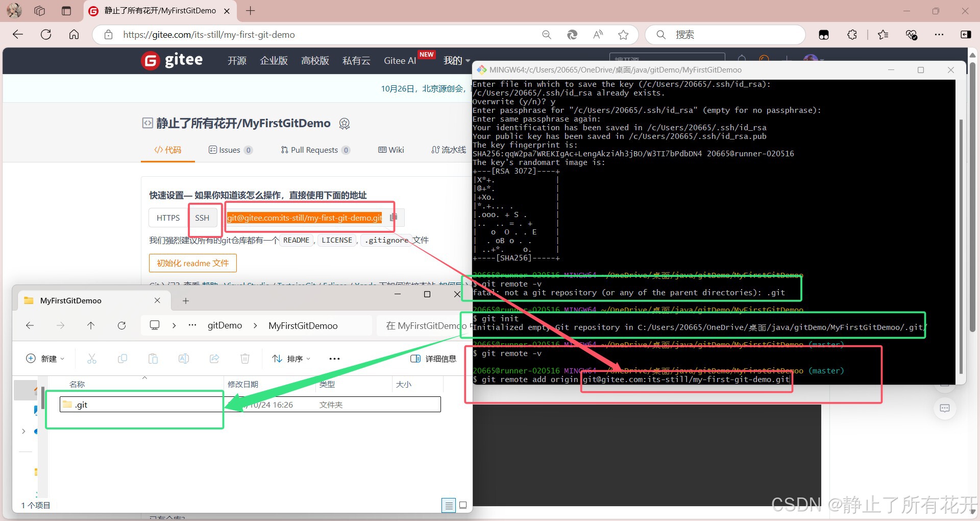
Task: Select the .git folder in File Explorer
Action: point(250,405)
